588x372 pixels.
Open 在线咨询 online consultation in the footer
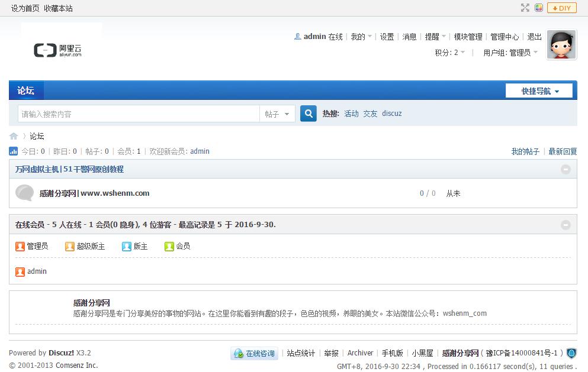click(253, 352)
